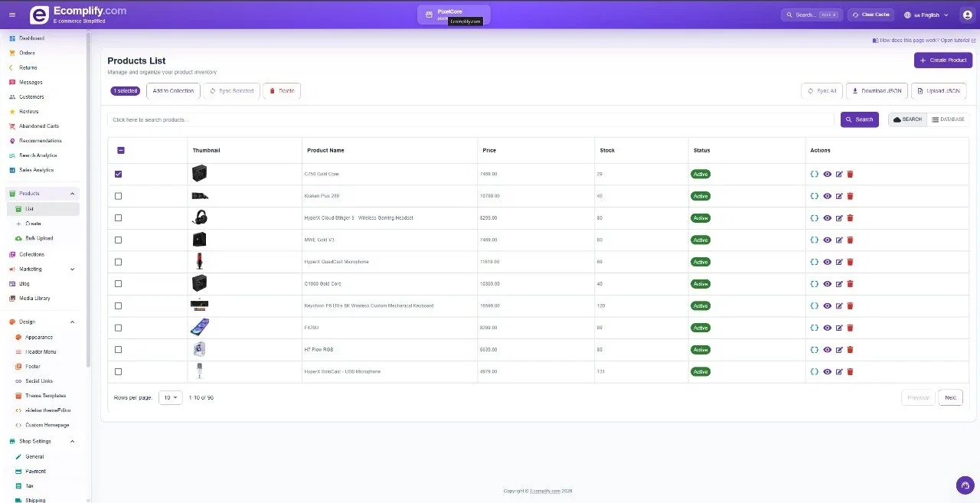
Task: Click the edit icon for F420U
Action: [839, 328]
